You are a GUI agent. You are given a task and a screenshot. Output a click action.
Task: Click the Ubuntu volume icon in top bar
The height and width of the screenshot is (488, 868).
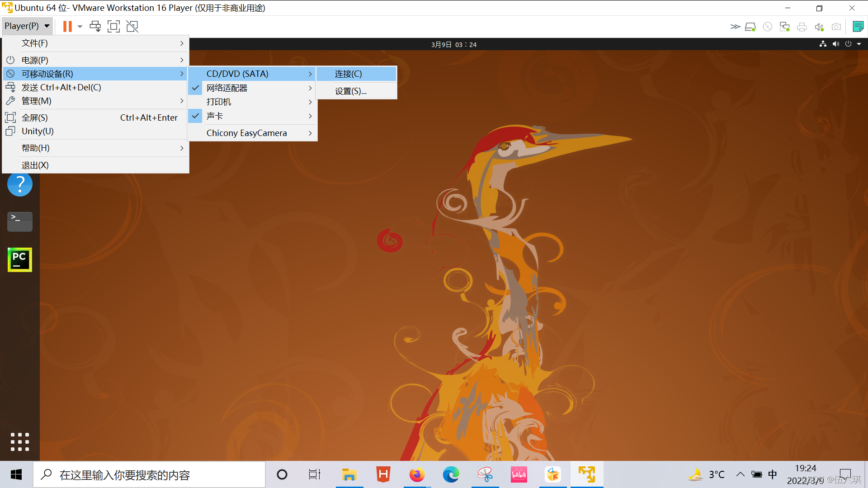click(x=835, y=44)
